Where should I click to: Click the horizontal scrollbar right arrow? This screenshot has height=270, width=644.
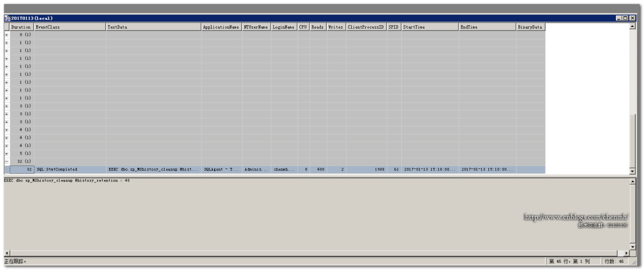(626, 253)
